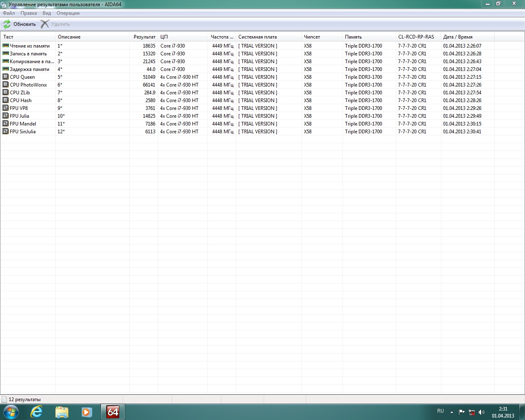525x420 pixels.
Task: Open the volume tray icon
Action: pyautogui.click(x=482, y=412)
